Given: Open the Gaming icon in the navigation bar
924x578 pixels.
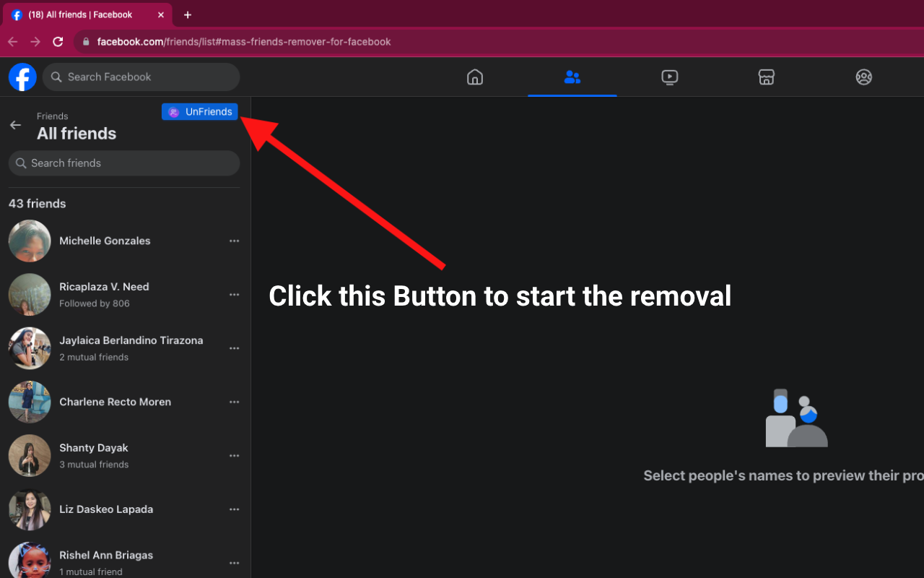Looking at the screenshot, I should pyautogui.click(x=863, y=77).
